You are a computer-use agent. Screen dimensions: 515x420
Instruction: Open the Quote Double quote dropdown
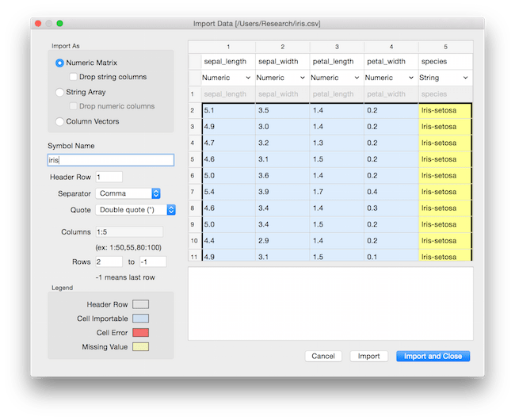135,209
